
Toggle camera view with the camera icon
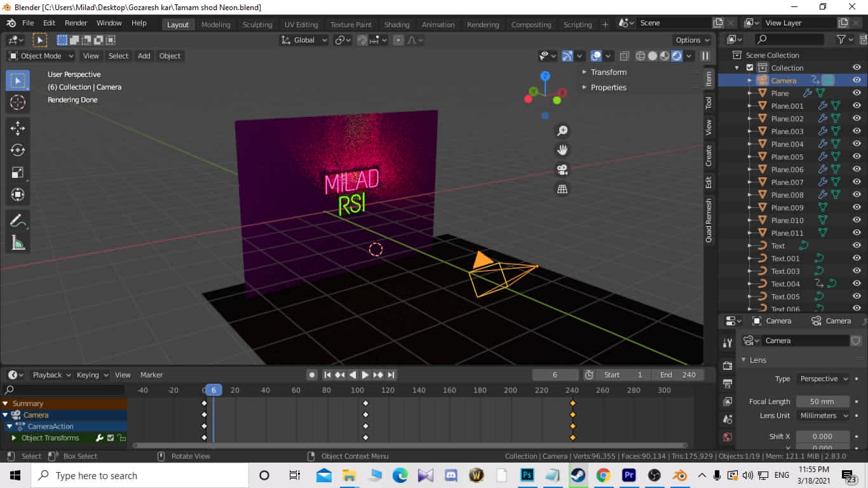point(562,170)
